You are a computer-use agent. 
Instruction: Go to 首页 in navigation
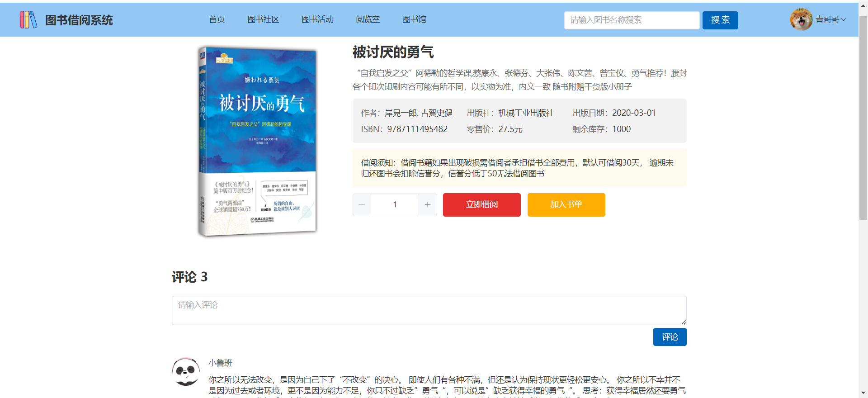point(217,19)
